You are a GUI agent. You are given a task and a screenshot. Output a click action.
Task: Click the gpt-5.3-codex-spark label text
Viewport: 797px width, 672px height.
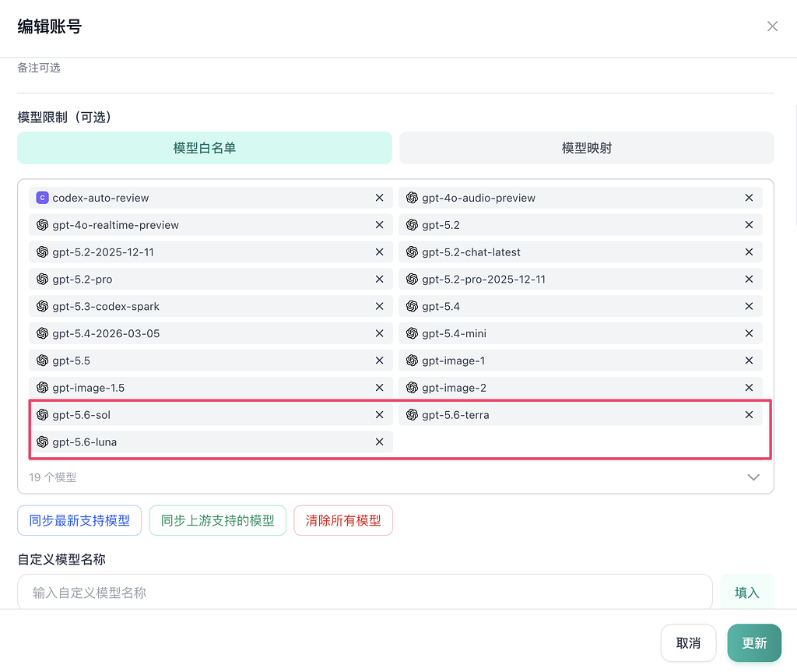[x=106, y=306]
